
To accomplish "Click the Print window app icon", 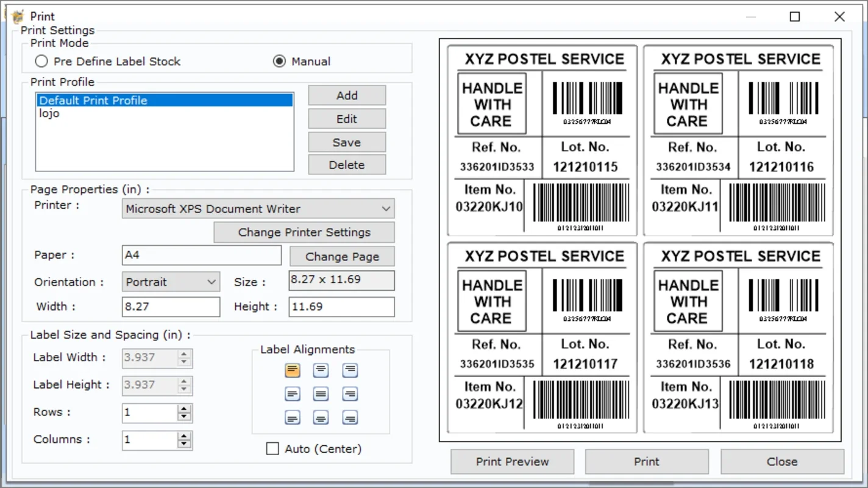I will pyautogui.click(x=18, y=16).
